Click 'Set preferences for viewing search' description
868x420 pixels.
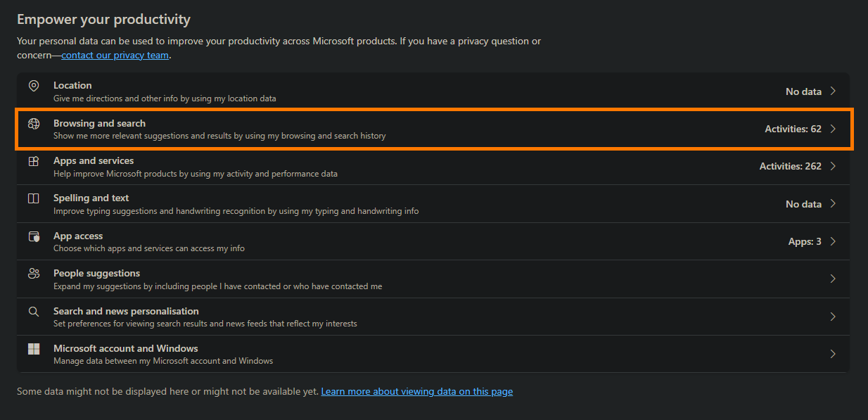205,324
